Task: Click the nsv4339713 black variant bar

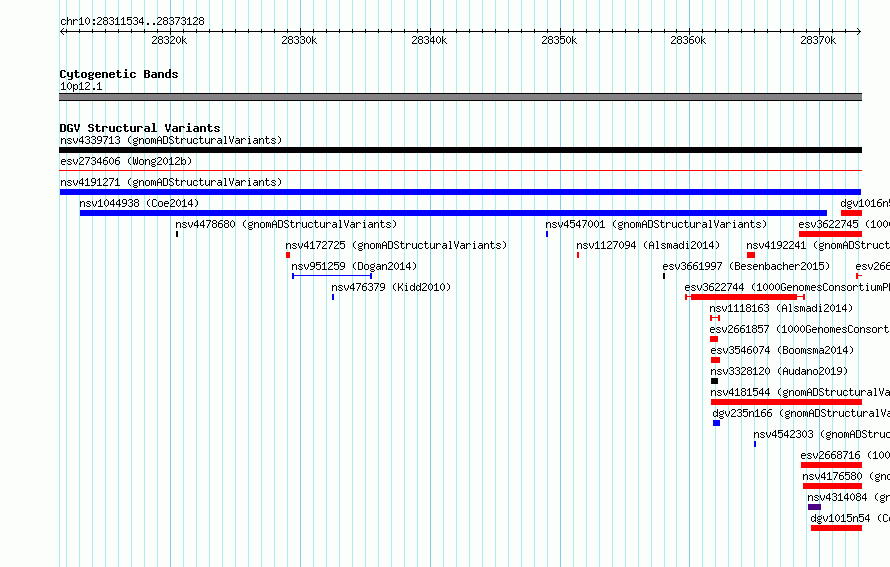Action: 460,150
